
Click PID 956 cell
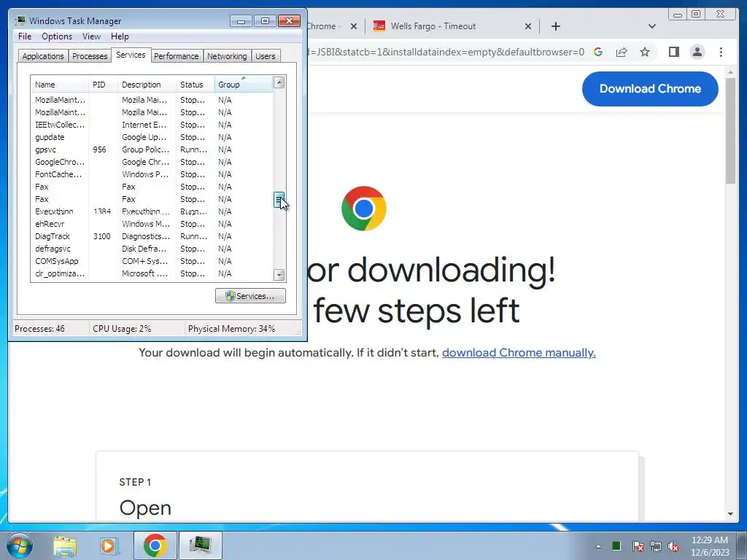[99, 149]
